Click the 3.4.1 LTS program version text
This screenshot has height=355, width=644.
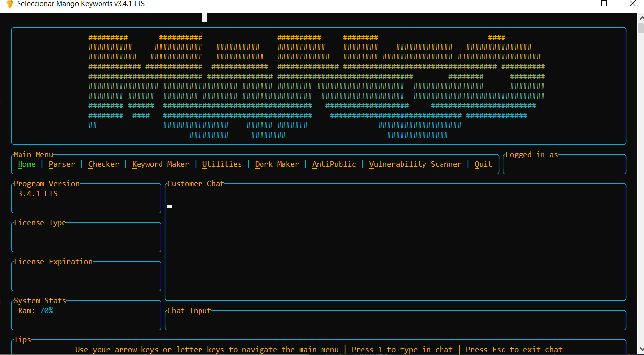[x=38, y=194]
